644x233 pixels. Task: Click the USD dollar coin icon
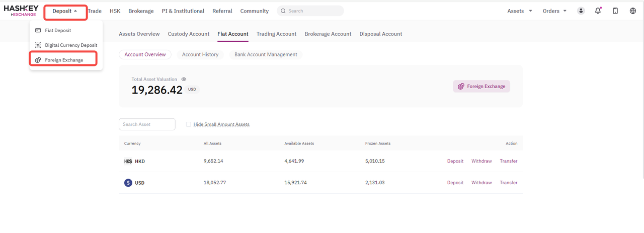[x=128, y=183]
